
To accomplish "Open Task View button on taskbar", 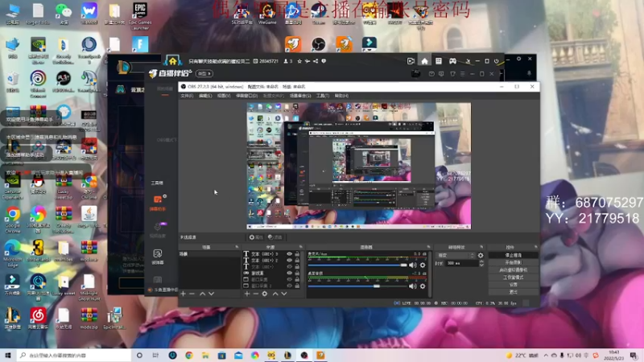I will point(155,355).
